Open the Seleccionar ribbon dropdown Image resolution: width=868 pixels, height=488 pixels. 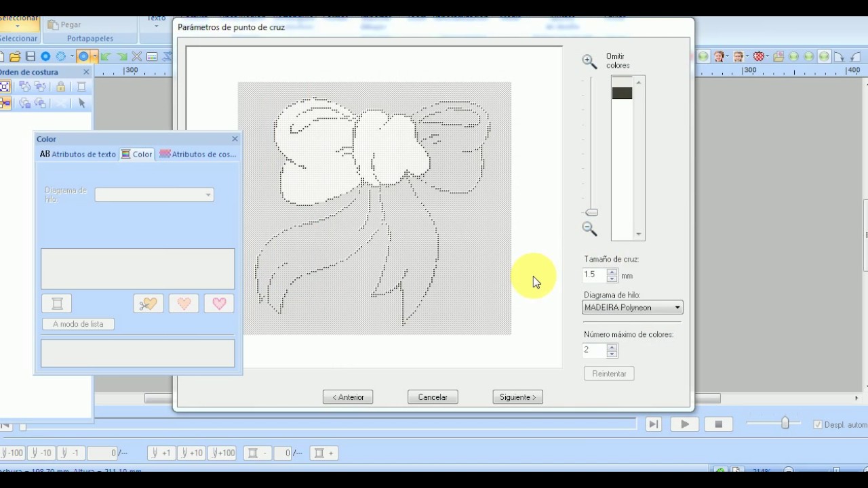18,26
